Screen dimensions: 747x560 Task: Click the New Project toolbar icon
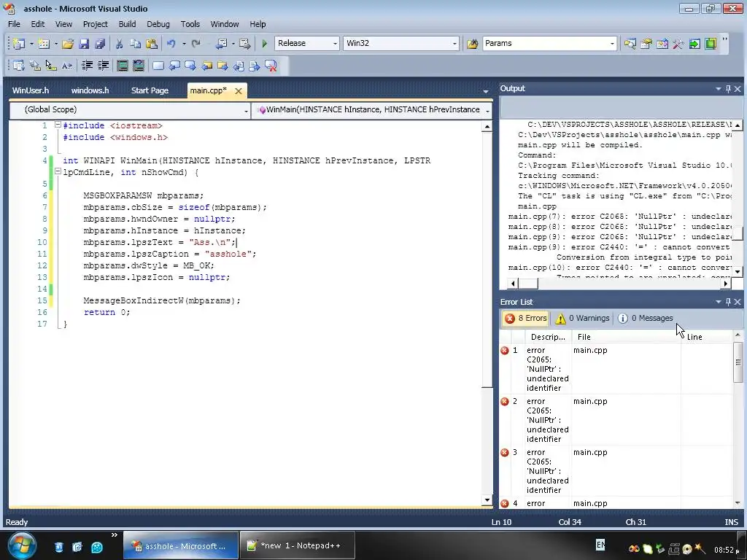tap(18, 44)
